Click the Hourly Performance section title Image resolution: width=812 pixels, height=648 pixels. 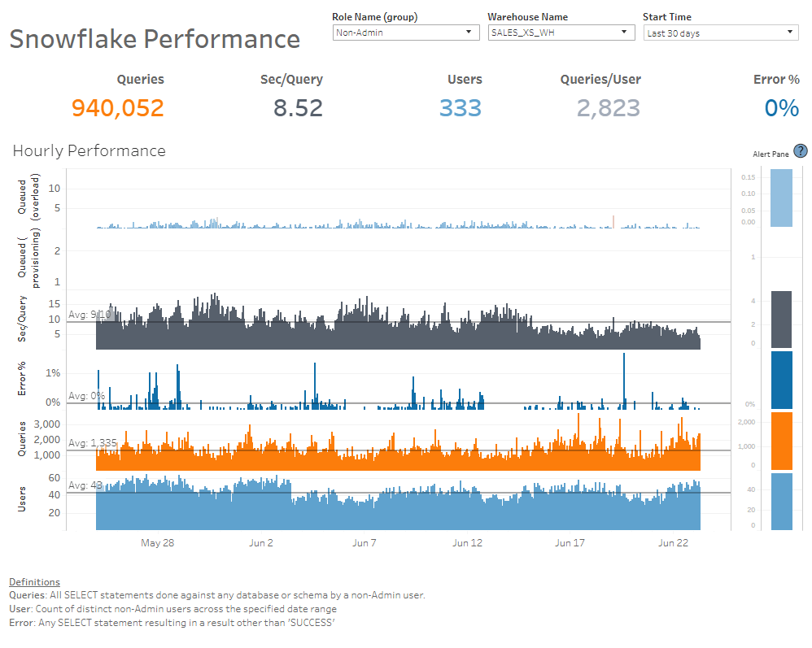tap(88, 150)
